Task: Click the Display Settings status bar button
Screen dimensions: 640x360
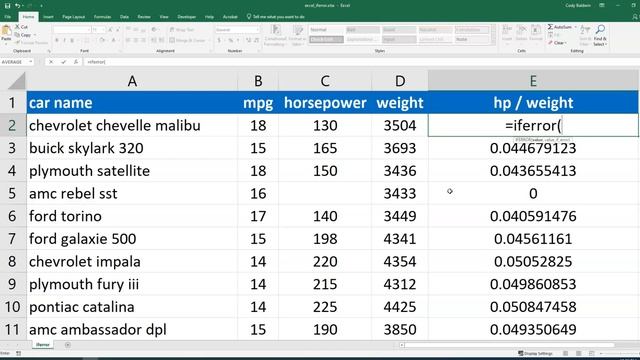Action: coord(535,353)
